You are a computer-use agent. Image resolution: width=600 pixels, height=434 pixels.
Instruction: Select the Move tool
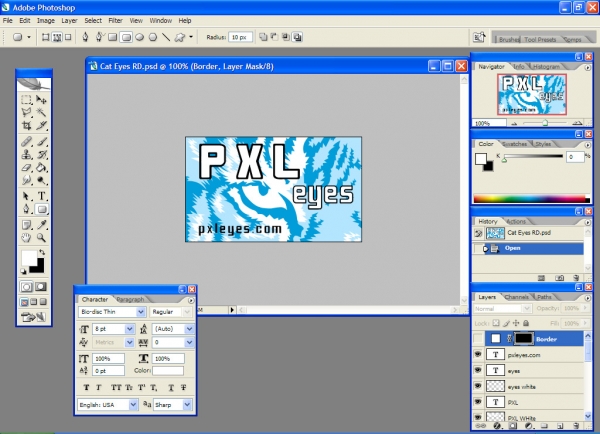[x=41, y=100]
